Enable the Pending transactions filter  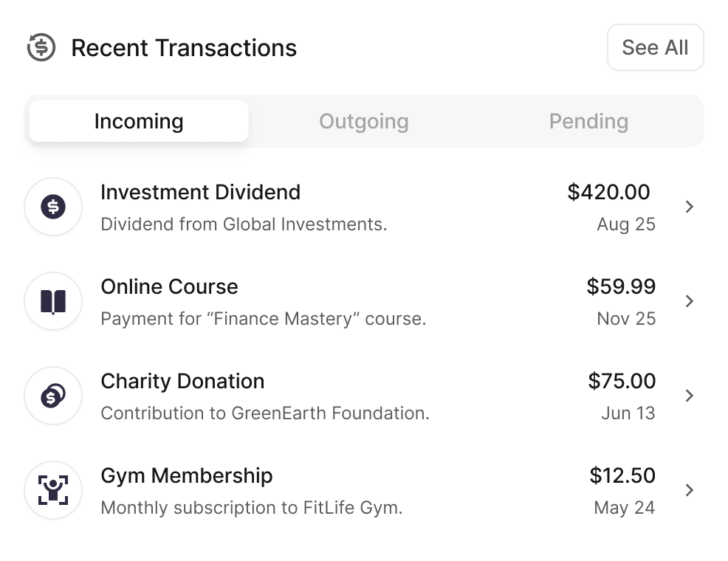click(x=588, y=120)
